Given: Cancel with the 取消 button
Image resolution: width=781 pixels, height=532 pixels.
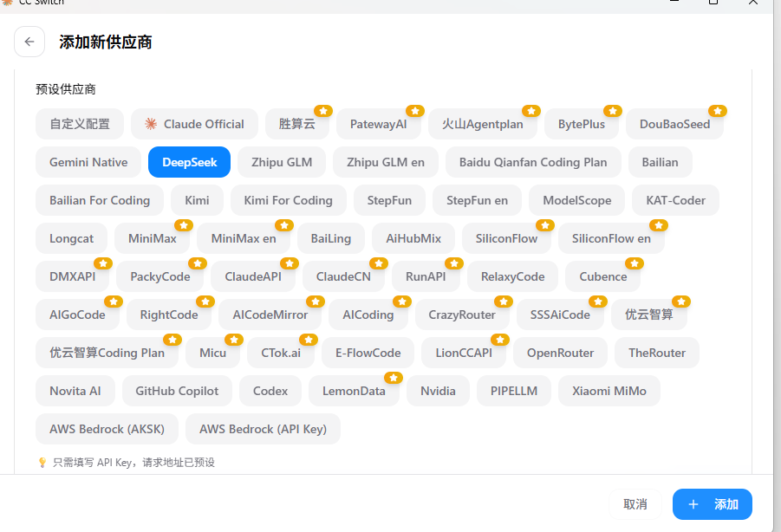Looking at the screenshot, I should tap(635, 504).
